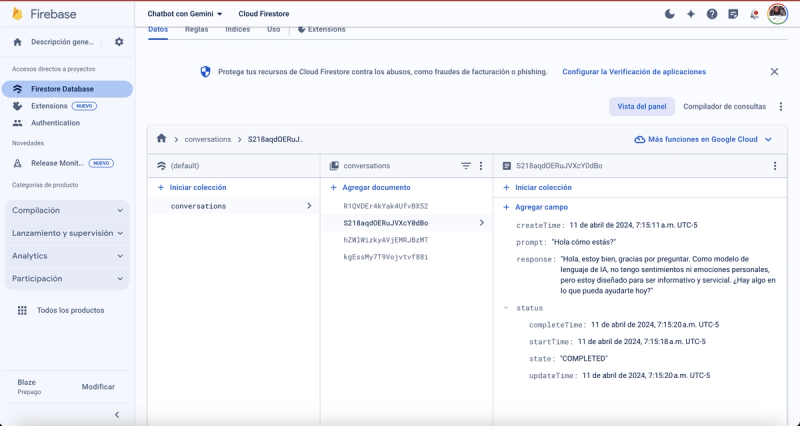Switch to the Índices tab

[238, 30]
